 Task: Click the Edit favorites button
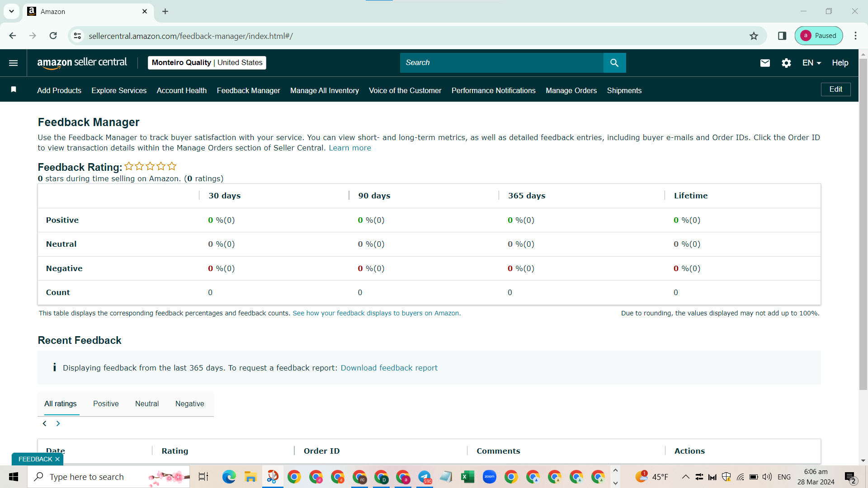[x=835, y=89]
